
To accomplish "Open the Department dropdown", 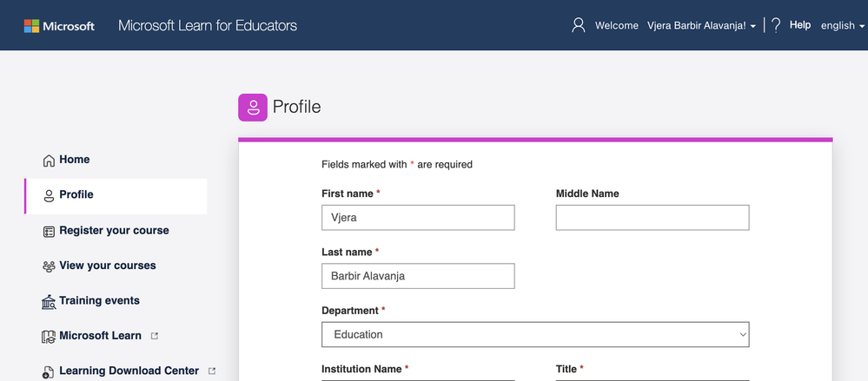I will [535, 334].
